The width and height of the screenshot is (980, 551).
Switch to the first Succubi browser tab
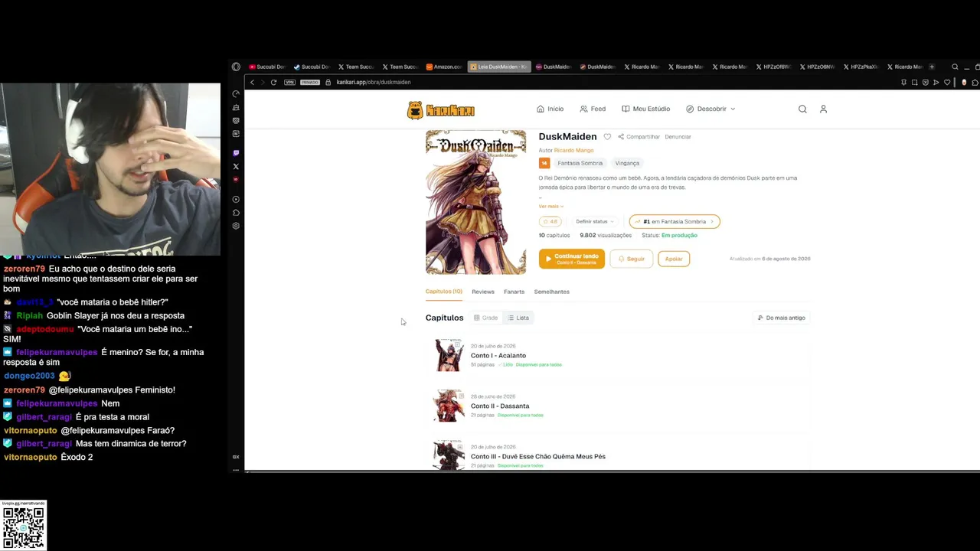click(x=266, y=67)
